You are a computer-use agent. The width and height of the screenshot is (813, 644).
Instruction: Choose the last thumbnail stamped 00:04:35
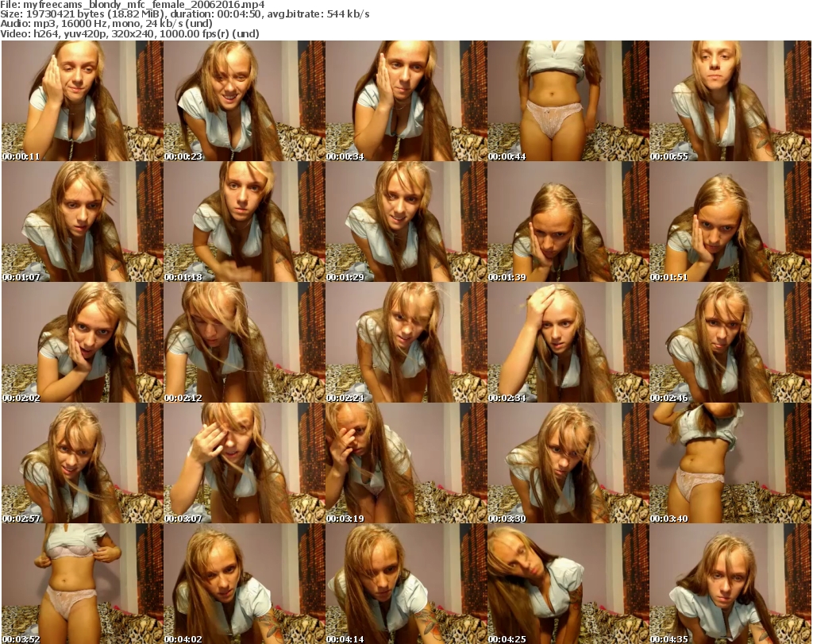[x=730, y=584]
